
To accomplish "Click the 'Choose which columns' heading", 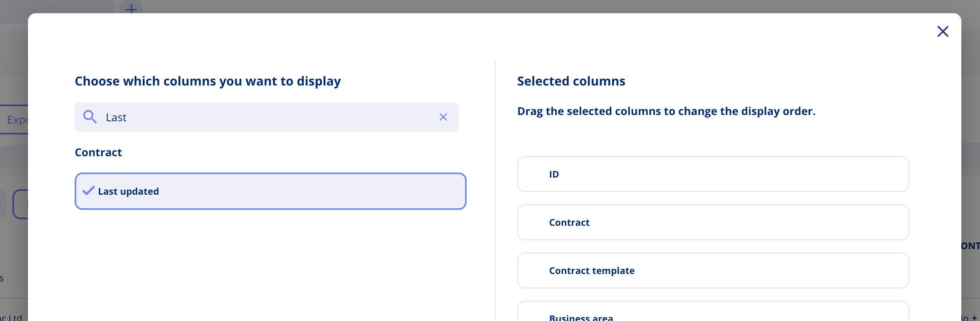I will [208, 81].
